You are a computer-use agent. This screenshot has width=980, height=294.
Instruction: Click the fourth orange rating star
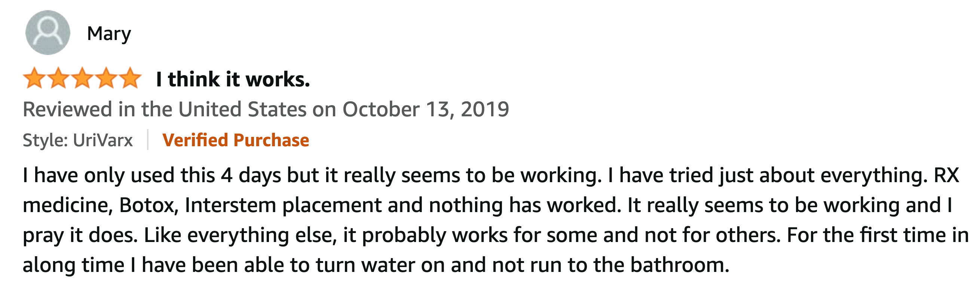(x=106, y=78)
